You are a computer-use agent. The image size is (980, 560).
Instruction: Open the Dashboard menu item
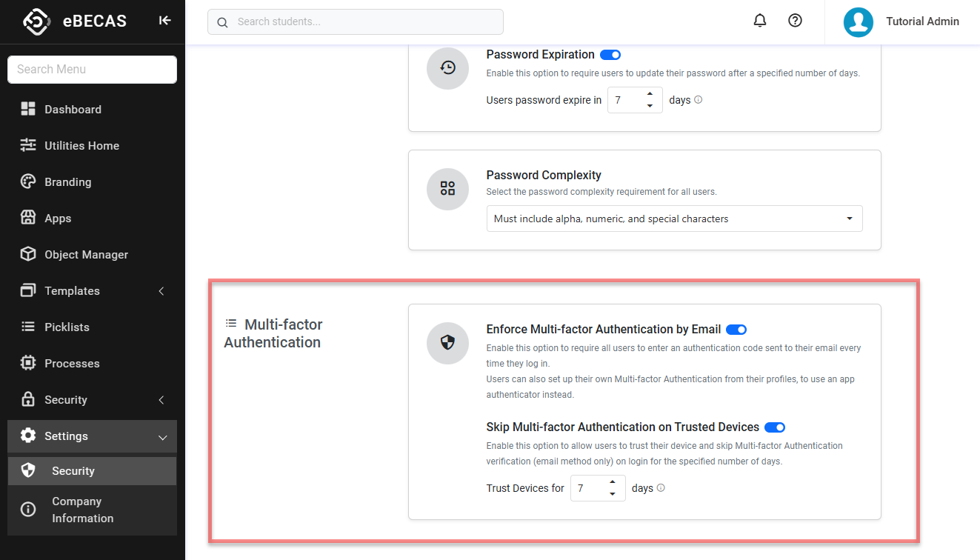(x=73, y=110)
